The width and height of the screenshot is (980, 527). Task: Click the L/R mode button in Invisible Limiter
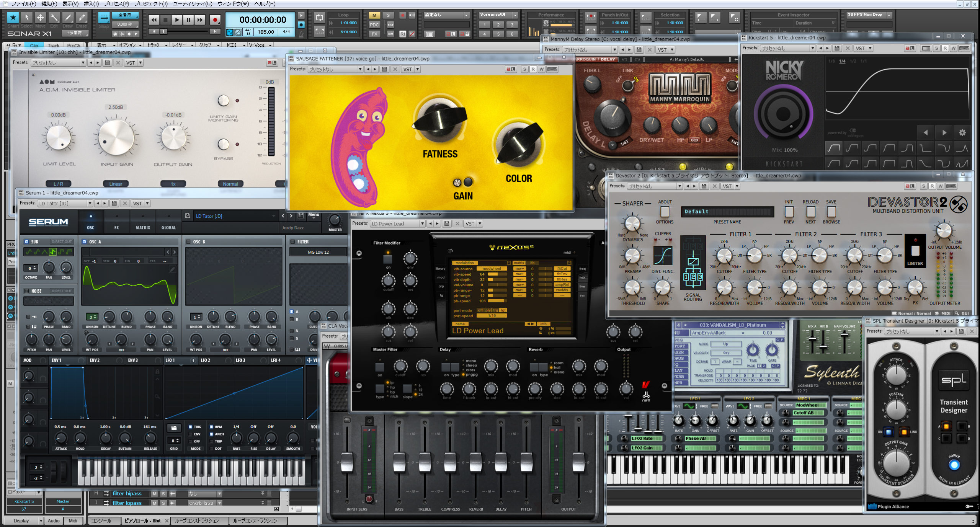point(58,184)
